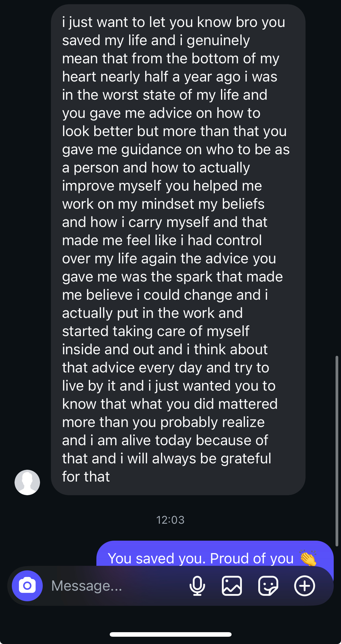
Task: Tap the plus circle for more options
Action: coord(305,586)
